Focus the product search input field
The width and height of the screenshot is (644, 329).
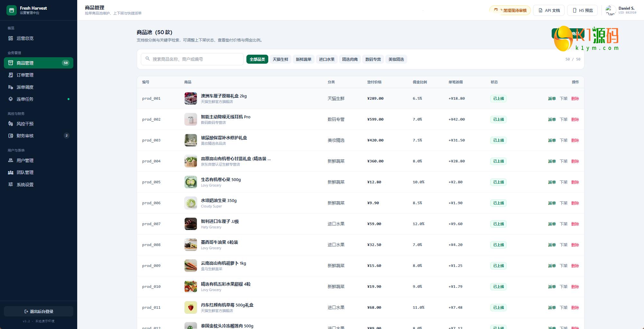pos(192,59)
